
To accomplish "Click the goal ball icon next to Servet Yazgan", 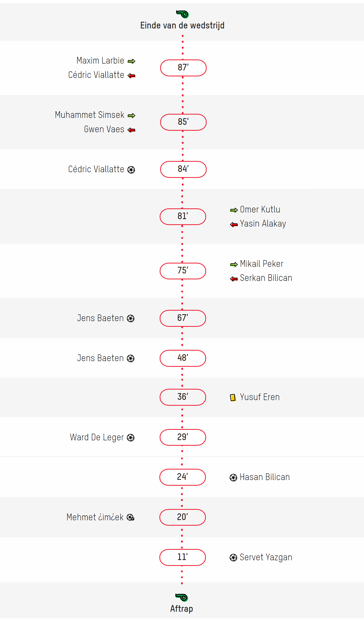I will pyautogui.click(x=233, y=557).
